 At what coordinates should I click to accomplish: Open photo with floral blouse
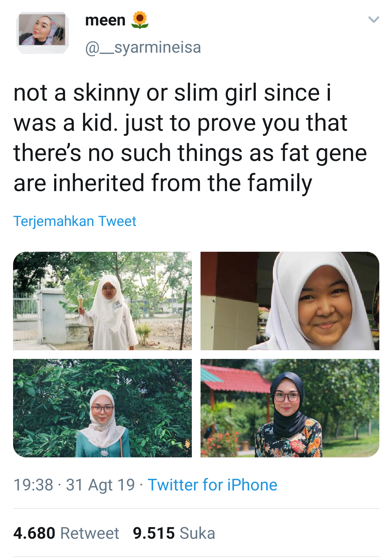click(290, 408)
